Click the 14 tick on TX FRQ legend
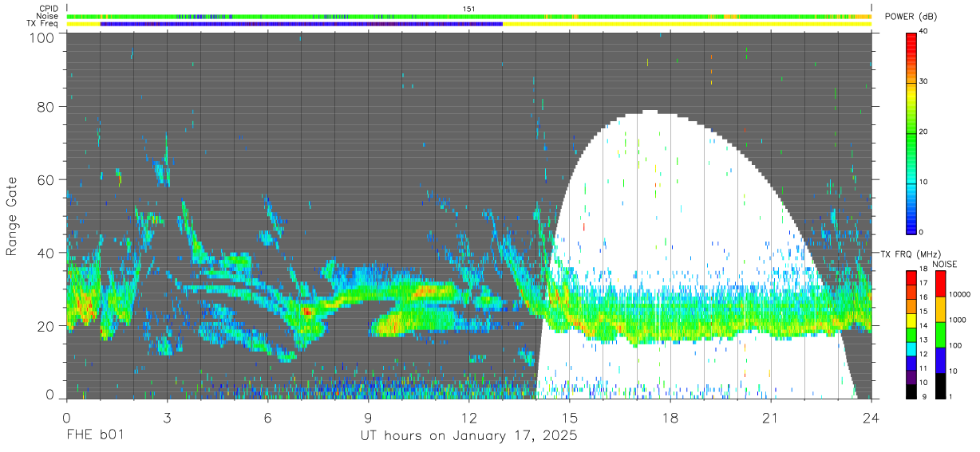This screenshot has height=452, width=980. click(923, 325)
